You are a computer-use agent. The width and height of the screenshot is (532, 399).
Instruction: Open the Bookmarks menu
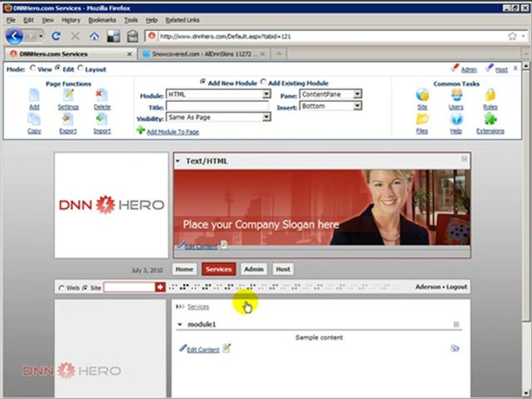tap(102, 20)
